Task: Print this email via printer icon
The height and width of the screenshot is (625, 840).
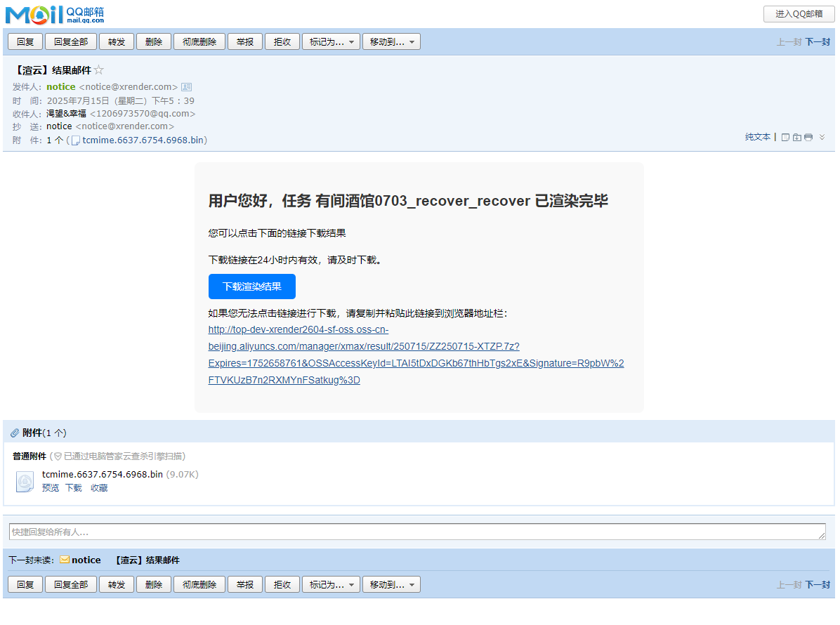Action: coord(808,138)
